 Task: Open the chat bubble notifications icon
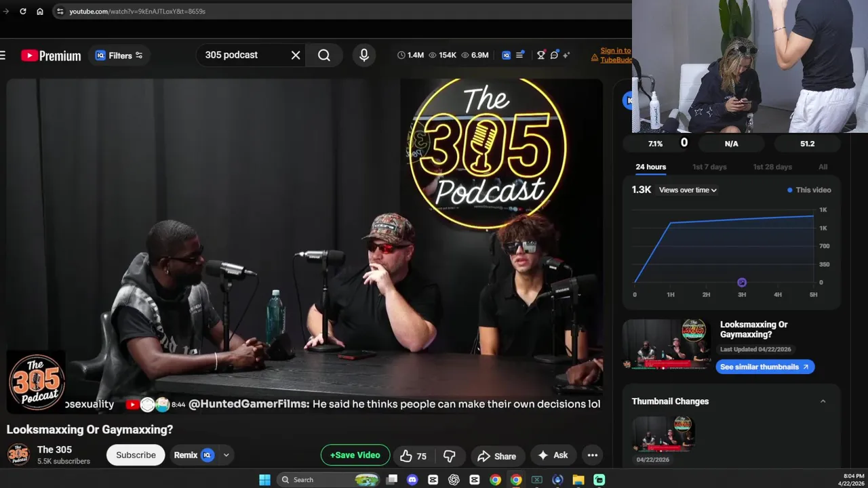pos(554,55)
